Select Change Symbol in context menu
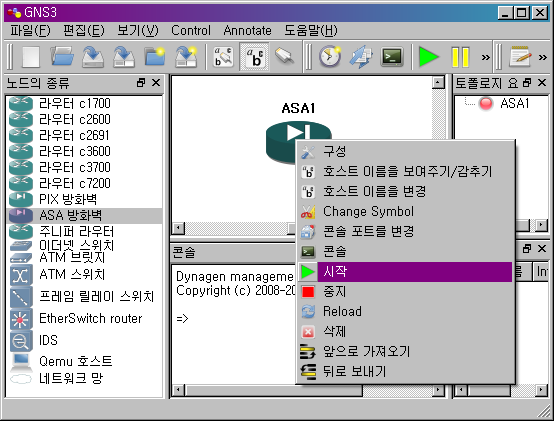Screen dimensions: 554x421 (x=405, y=212)
